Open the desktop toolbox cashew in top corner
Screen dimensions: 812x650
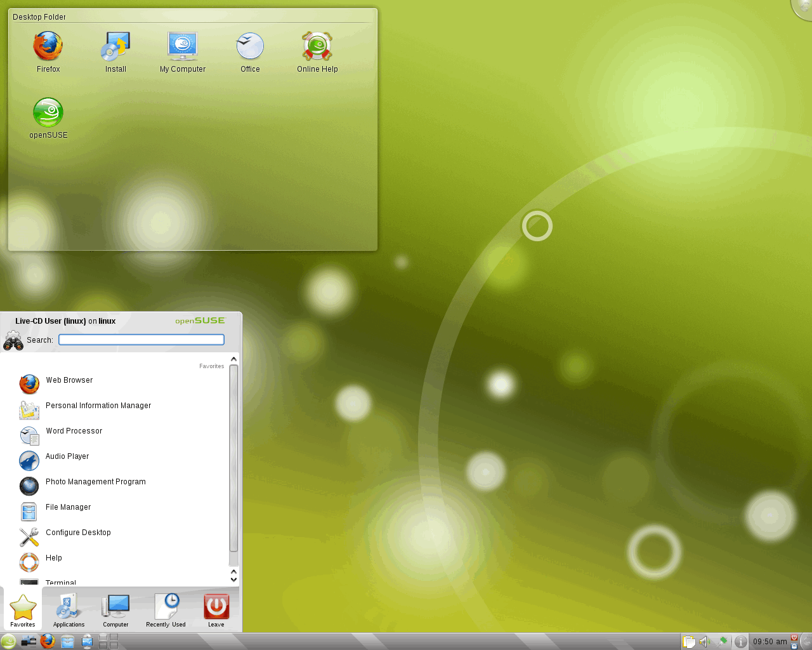803,8
